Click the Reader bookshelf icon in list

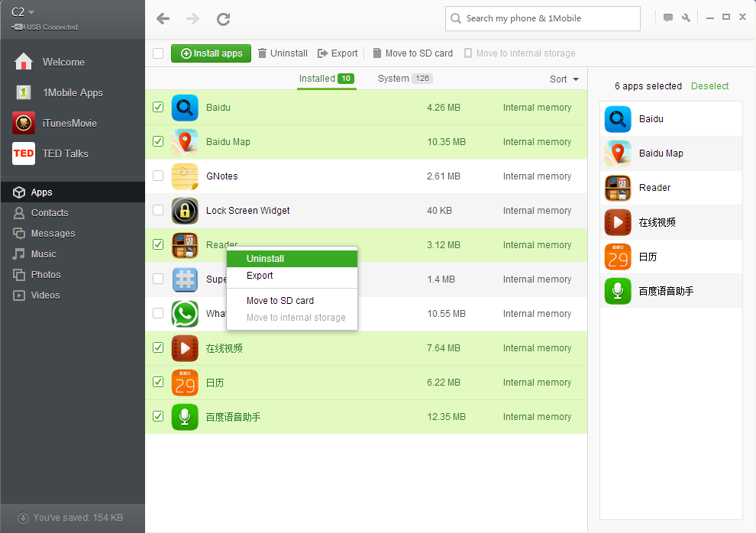[185, 245]
